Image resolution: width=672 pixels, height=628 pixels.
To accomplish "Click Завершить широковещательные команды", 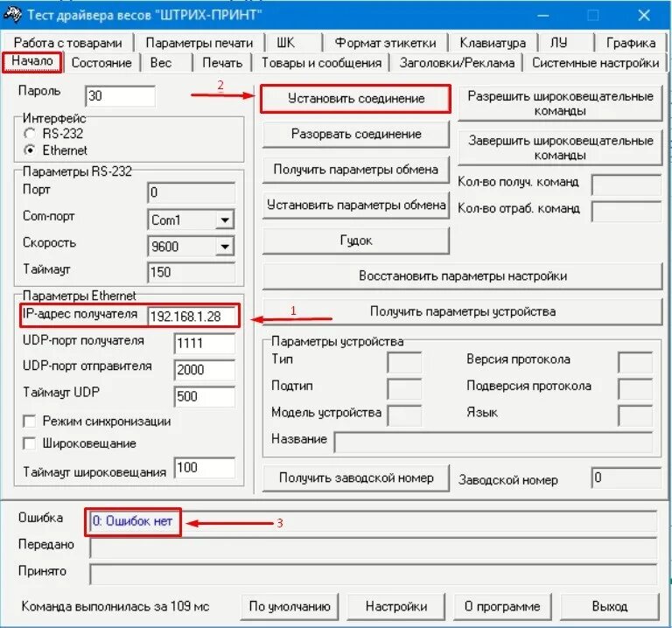I will coord(560,148).
